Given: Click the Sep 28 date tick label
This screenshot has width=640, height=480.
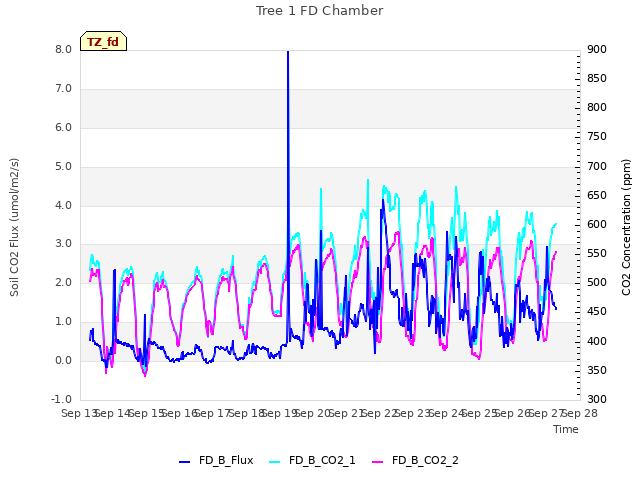Looking at the screenshot, I should [580, 413].
